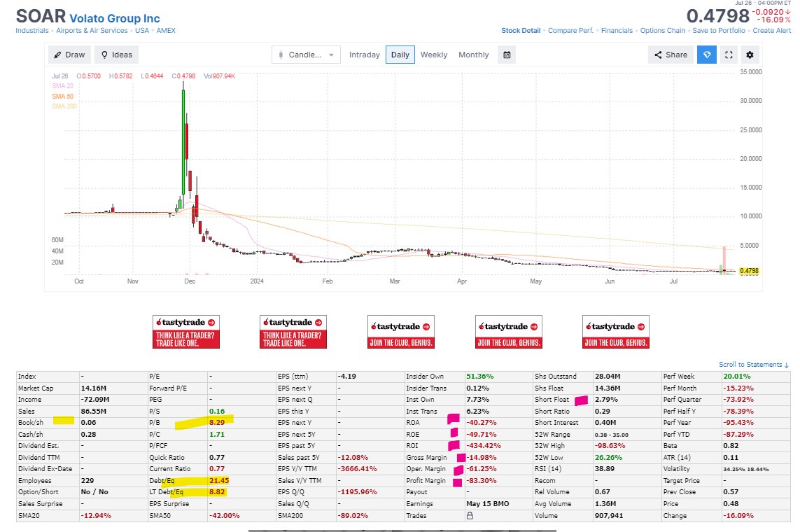Open the Stock Detail link
The width and height of the screenshot is (800, 532).
[x=521, y=31]
